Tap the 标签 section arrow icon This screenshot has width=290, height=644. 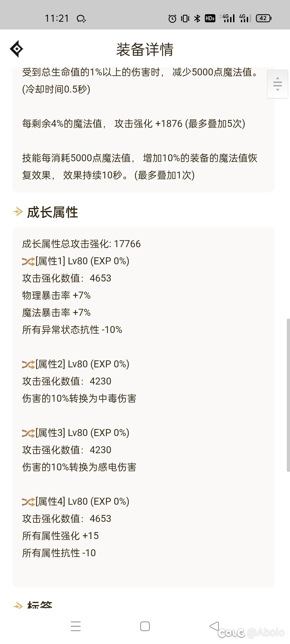18,605
